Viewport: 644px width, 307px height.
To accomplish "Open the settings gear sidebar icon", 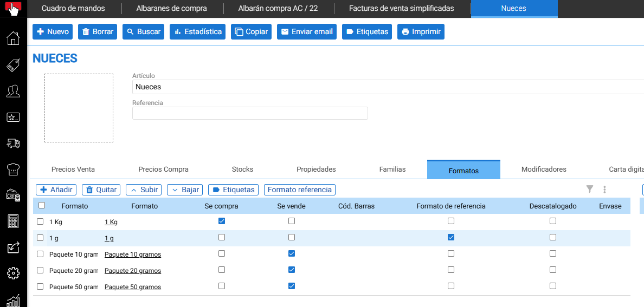I will (13, 272).
